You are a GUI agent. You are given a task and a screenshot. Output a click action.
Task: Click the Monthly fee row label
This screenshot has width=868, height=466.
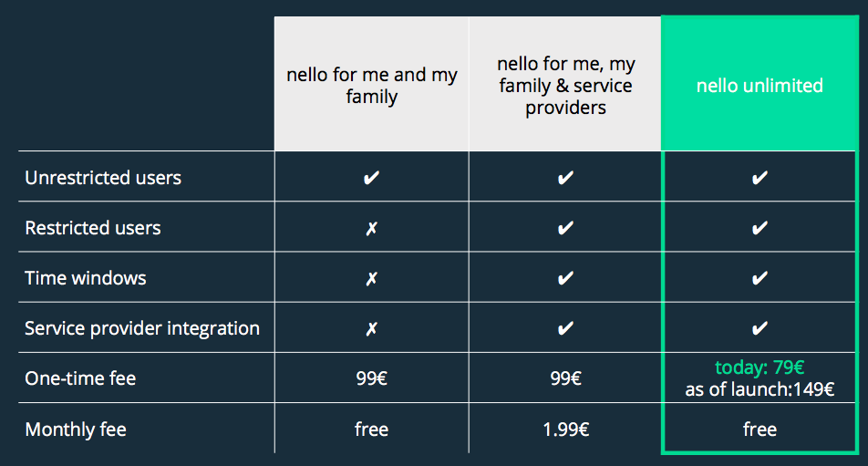point(77,429)
